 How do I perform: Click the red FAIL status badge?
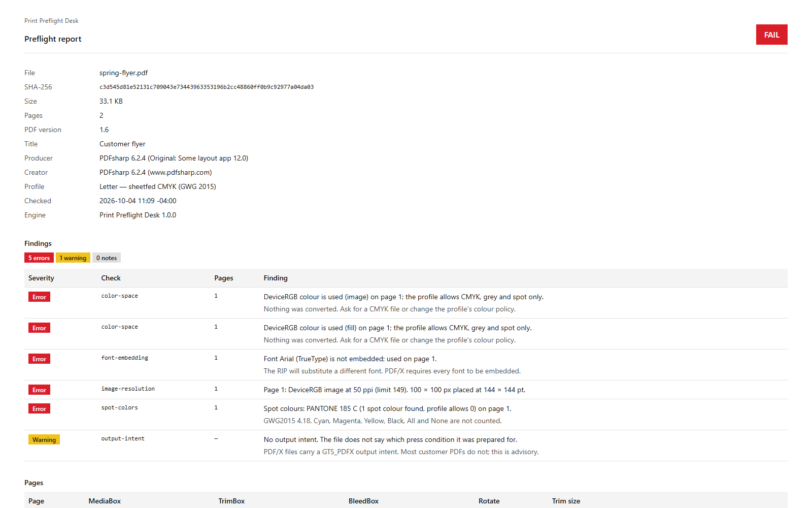(771, 35)
